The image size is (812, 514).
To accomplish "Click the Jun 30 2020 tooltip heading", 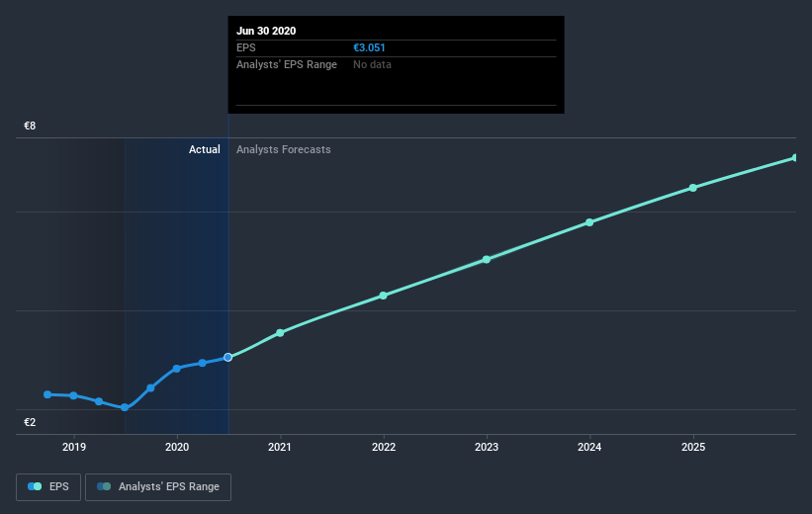I will 266,31.
